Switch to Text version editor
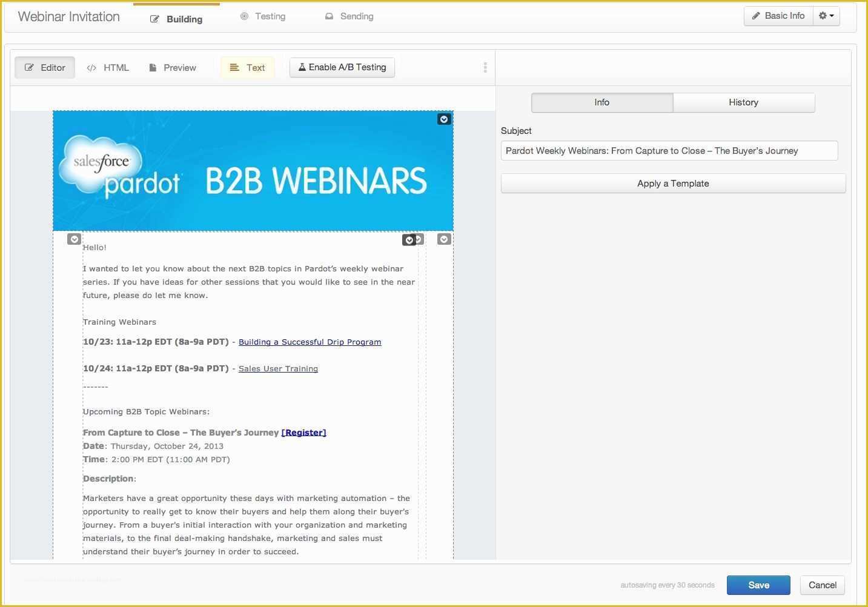This screenshot has width=868, height=607. (x=248, y=67)
